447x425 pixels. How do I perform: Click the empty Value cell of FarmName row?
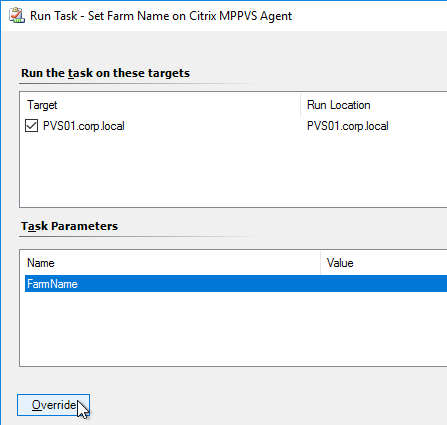[383, 284]
